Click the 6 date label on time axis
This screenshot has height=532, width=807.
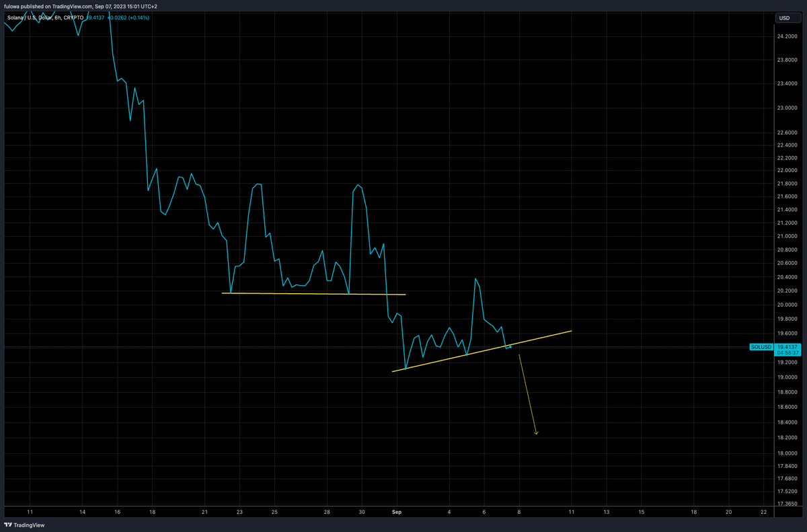484,512
